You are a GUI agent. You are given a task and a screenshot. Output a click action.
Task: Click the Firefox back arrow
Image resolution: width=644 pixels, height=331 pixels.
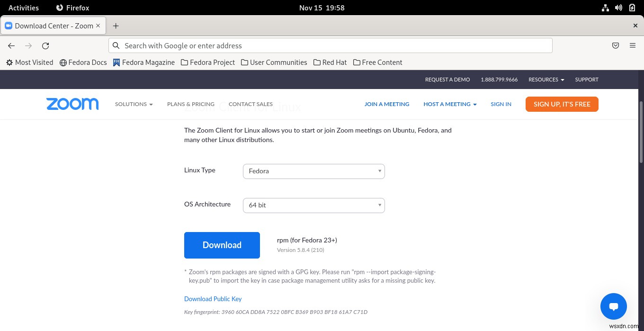coord(11,46)
